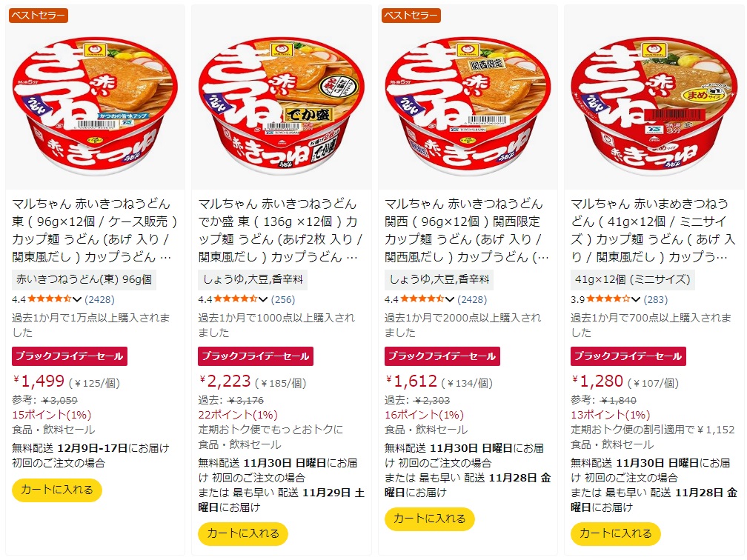Open the 256 reviews link

tap(283, 299)
